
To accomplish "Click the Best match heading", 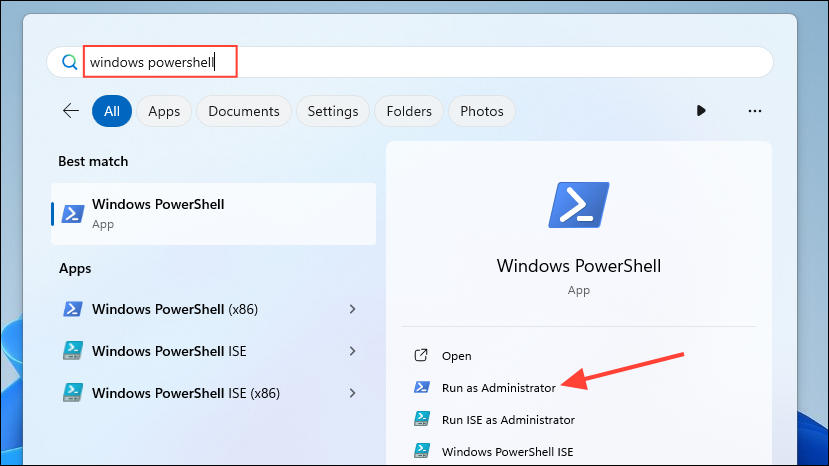I will pyautogui.click(x=93, y=161).
